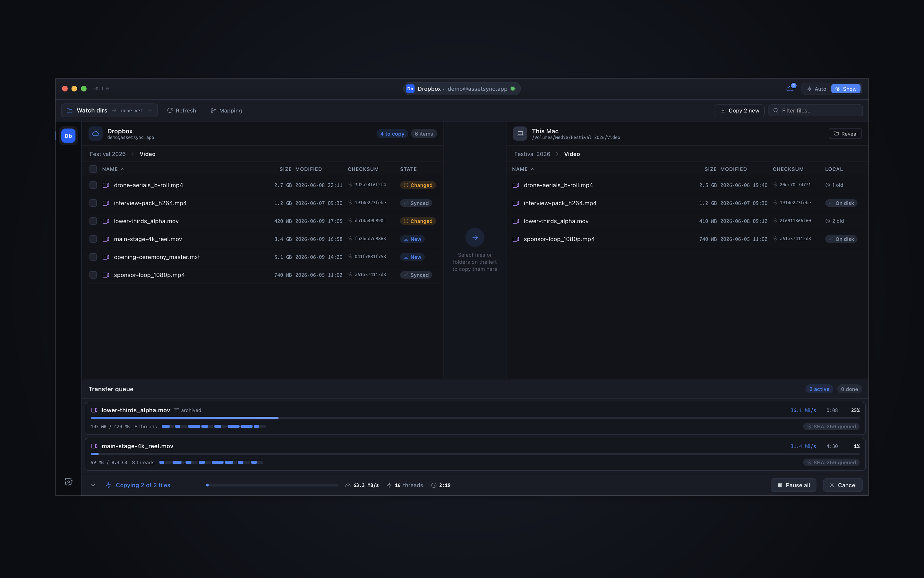Screen dimensions: 924x578
Task: Click checksum shield icon beside 3d2a24f6f2f4
Action: click(x=350, y=185)
